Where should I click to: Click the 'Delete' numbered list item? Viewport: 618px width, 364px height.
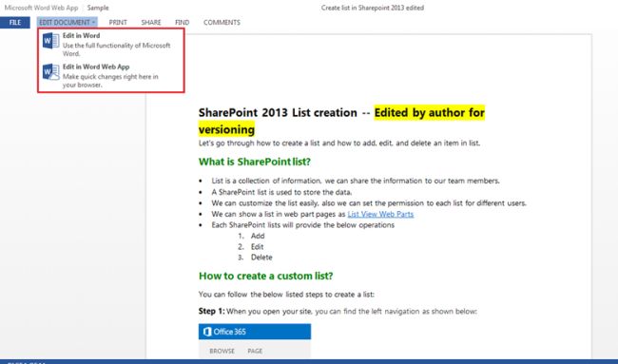tap(261, 258)
